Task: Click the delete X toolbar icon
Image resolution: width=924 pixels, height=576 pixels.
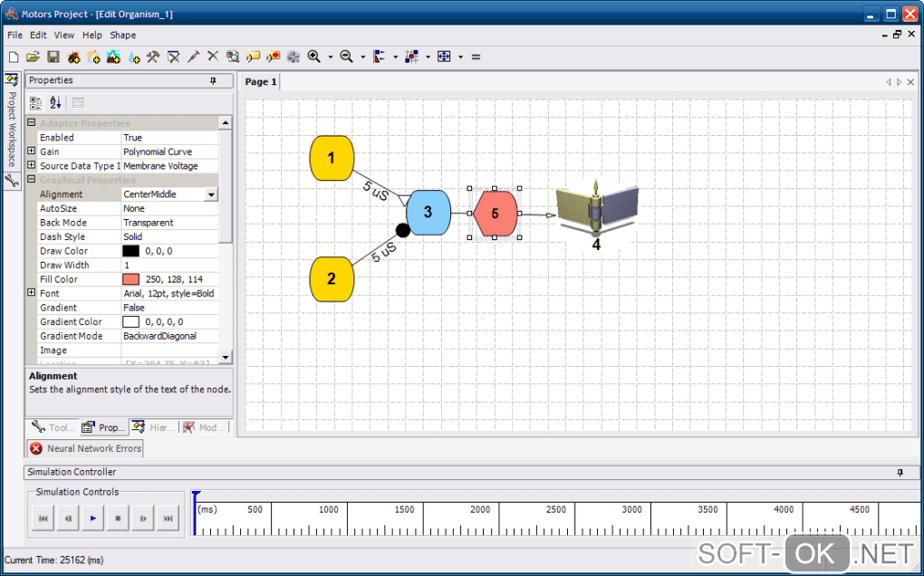Action: 213,57
